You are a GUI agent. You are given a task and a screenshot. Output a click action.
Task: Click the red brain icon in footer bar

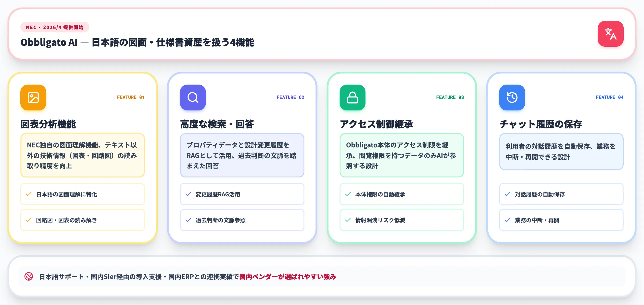tap(29, 276)
